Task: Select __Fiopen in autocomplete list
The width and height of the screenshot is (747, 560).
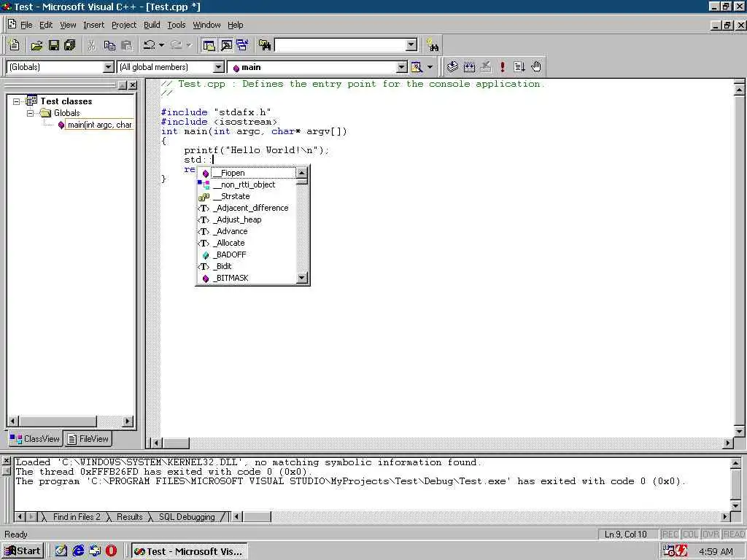Action: point(247,174)
